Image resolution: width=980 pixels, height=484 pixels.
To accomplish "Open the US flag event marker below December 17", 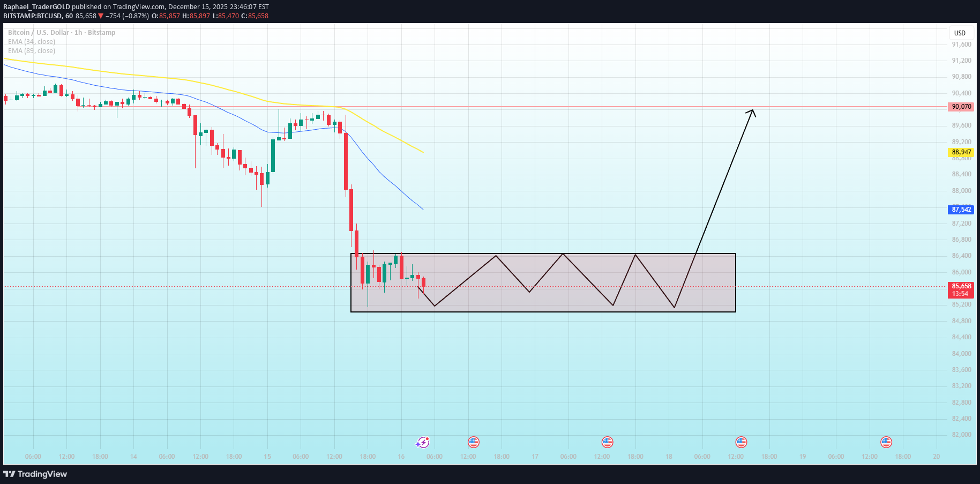I will 608,442.
